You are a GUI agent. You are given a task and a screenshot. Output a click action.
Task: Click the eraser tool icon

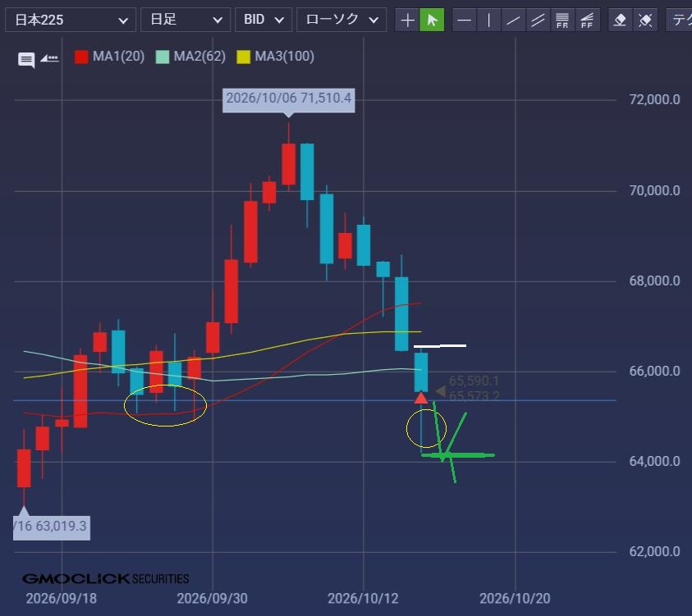[x=620, y=21]
